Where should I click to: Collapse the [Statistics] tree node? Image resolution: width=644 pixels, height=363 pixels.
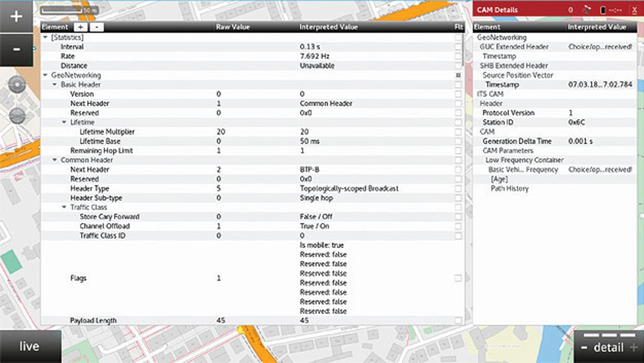coord(46,37)
